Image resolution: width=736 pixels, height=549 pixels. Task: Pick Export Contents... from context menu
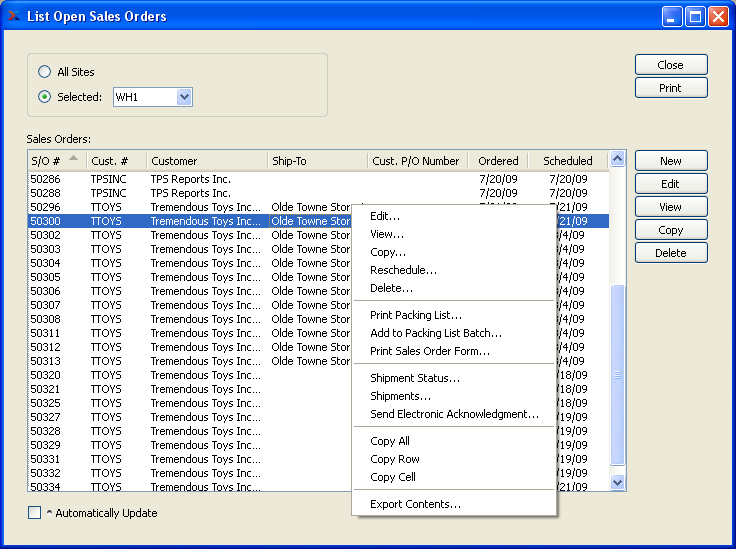click(x=415, y=504)
